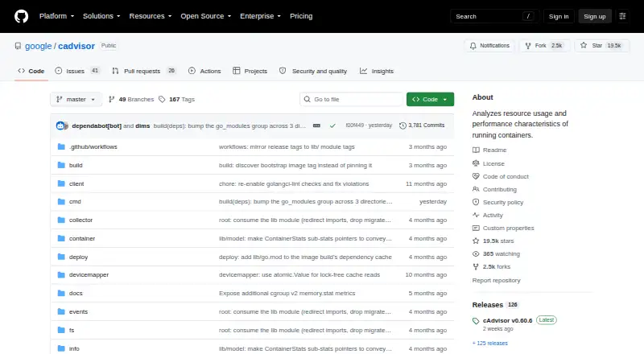The image size is (644, 354).
Task: Open the Platform dropdown menu
Action: tap(56, 16)
